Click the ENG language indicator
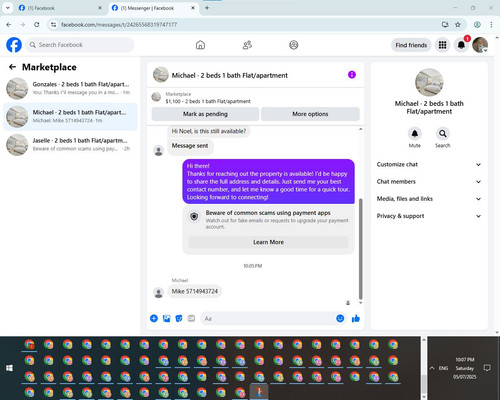Image resolution: width=500 pixels, height=400 pixels. (443, 368)
